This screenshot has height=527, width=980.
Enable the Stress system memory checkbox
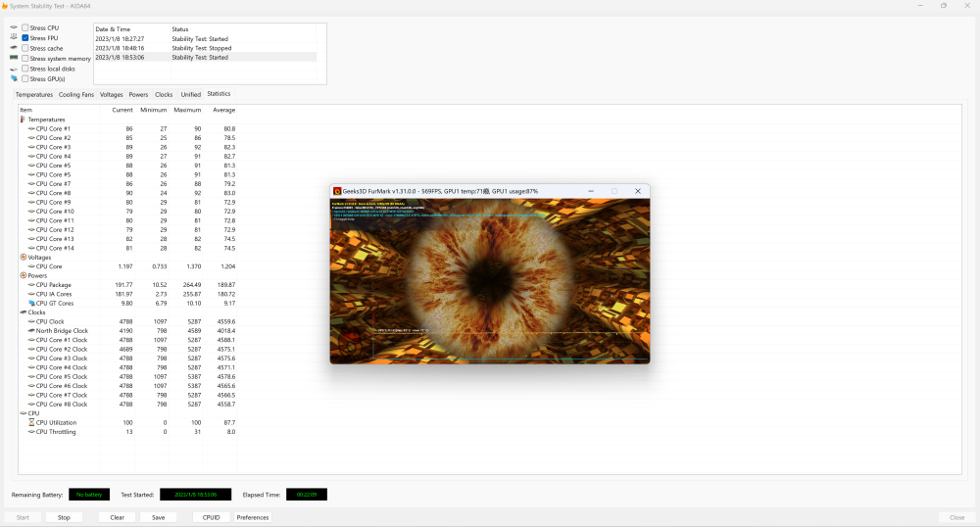click(25, 58)
